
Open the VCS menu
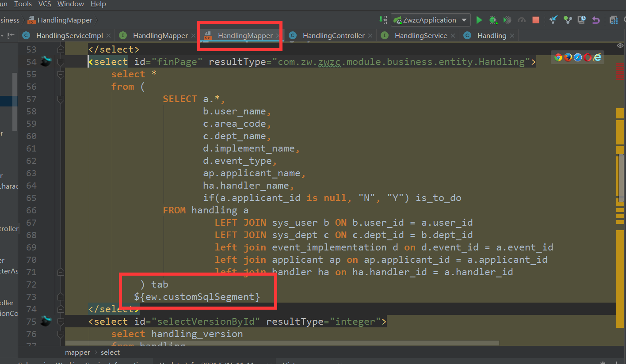point(45,4)
